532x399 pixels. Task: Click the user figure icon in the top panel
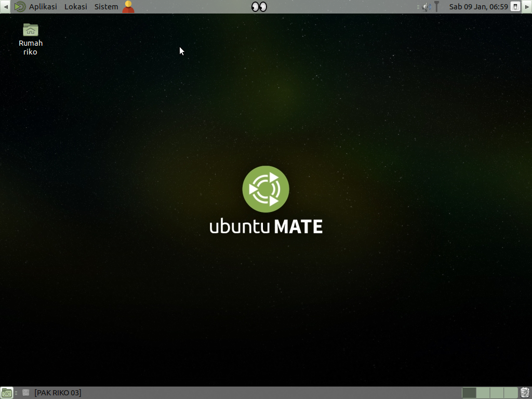pos(128,6)
